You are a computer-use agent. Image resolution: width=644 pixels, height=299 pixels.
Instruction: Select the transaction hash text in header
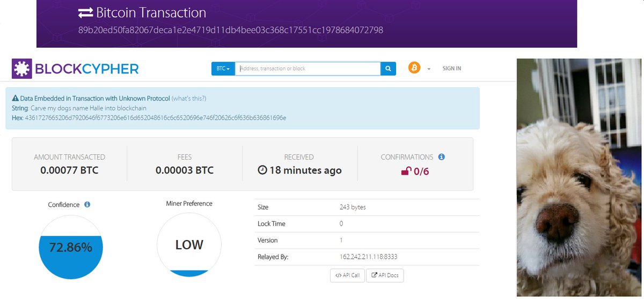click(231, 30)
